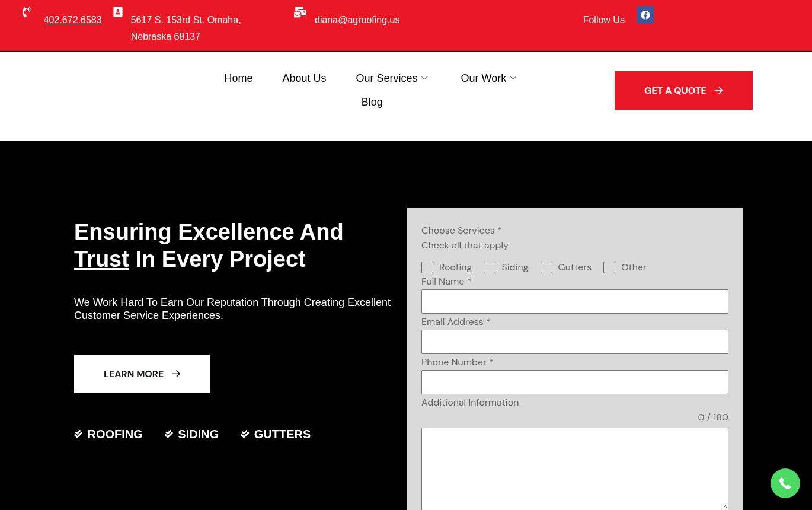
Task: Click the GUTTERS label text
Action: click(x=282, y=434)
